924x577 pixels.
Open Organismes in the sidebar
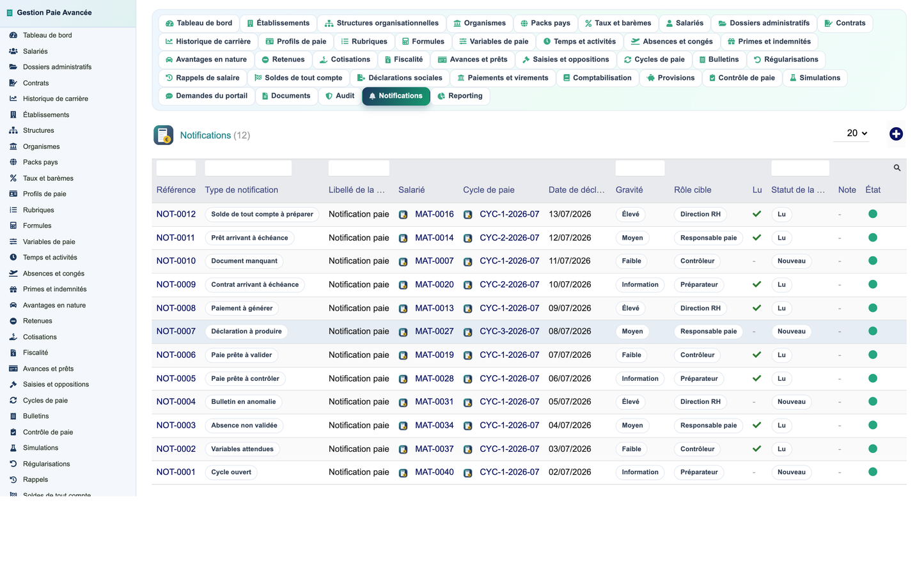(41, 146)
